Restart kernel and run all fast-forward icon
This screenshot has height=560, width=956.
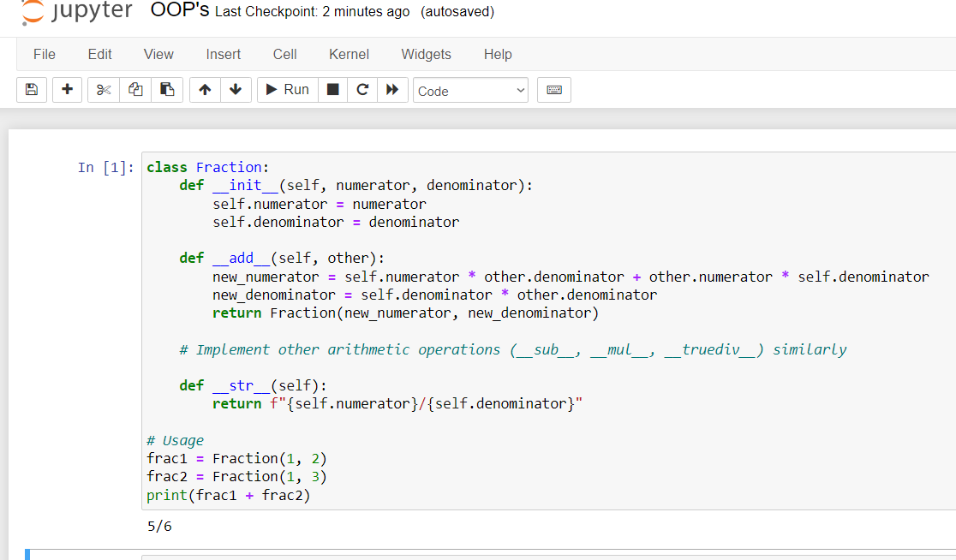[392, 90]
